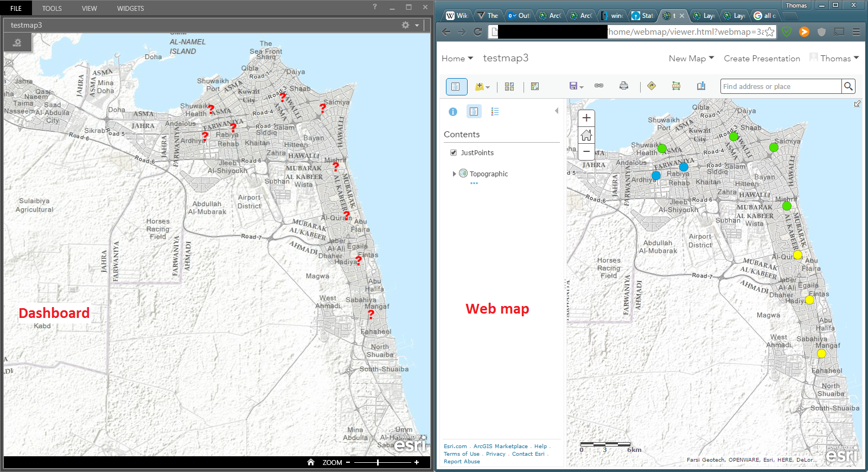Click the Find address or place field
Viewport: 868px width, 472px height.
coord(781,86)
